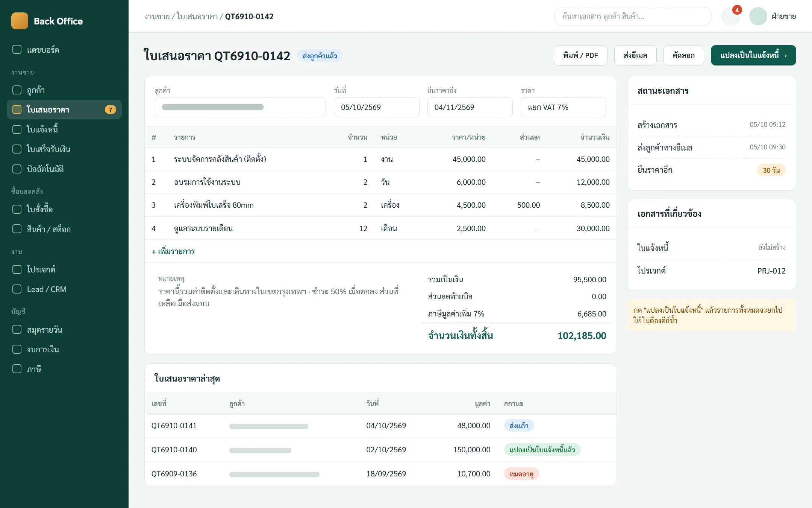
Task: Click the user avatar next to ฝ่ายขาย
Action: (x=758, y=16)
